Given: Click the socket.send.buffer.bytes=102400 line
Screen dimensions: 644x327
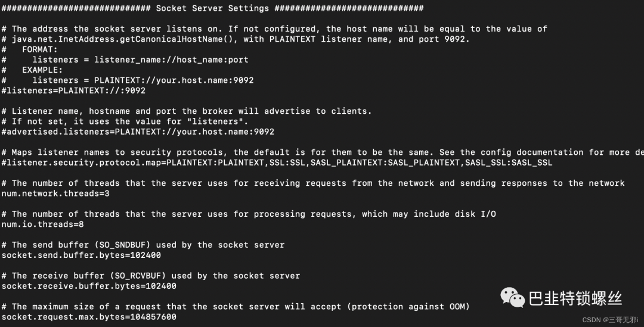Looking at the screenshot, I should pyautogui.click(x=81, y=255).
